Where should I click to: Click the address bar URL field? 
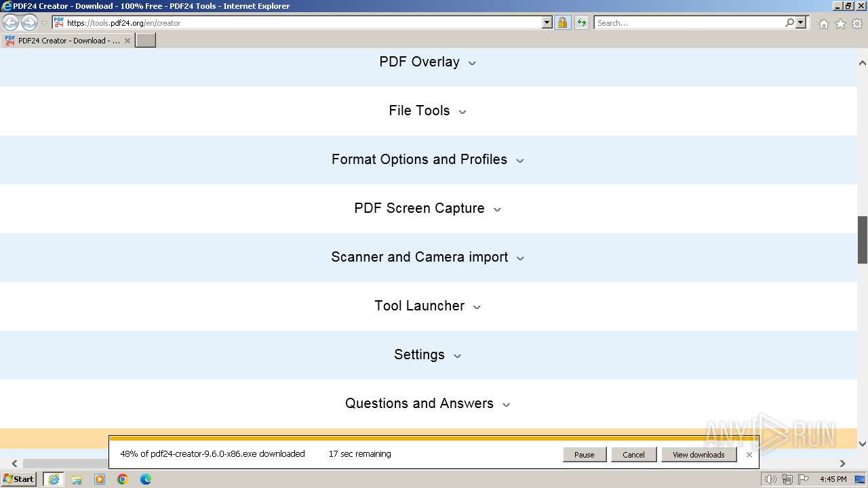coord(303,22)
